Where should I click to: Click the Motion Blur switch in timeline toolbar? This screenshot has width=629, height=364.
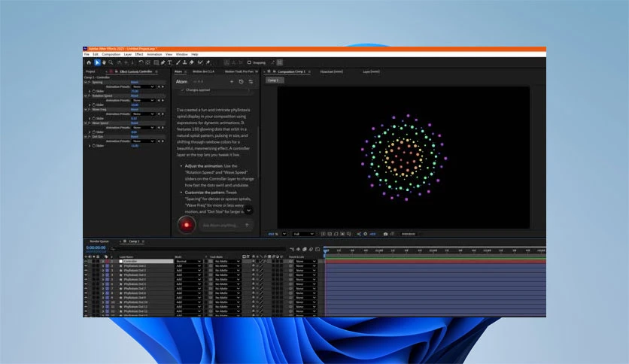[x=311, y=250]
